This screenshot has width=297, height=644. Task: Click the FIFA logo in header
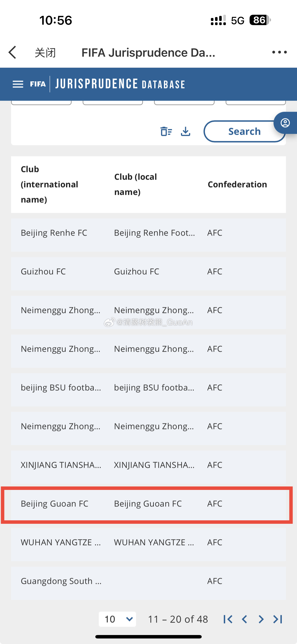point(38,84)
